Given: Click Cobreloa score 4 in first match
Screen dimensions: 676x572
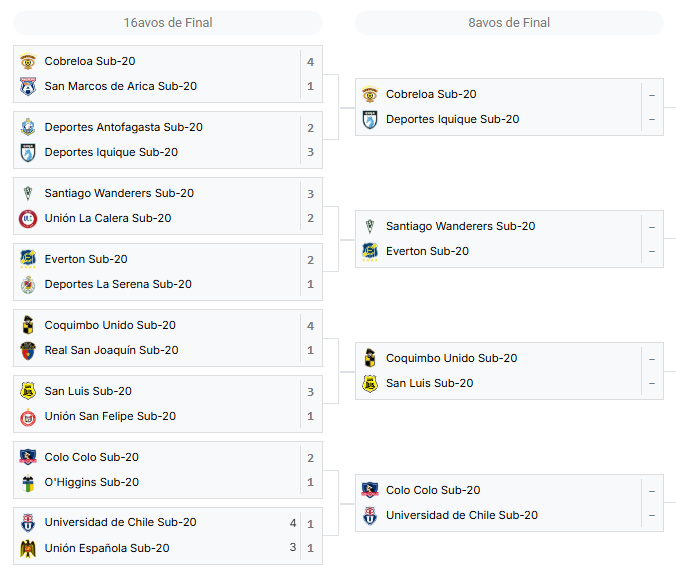Looking at the screenshot, I should pyautogui.click(x=310, y=62).
